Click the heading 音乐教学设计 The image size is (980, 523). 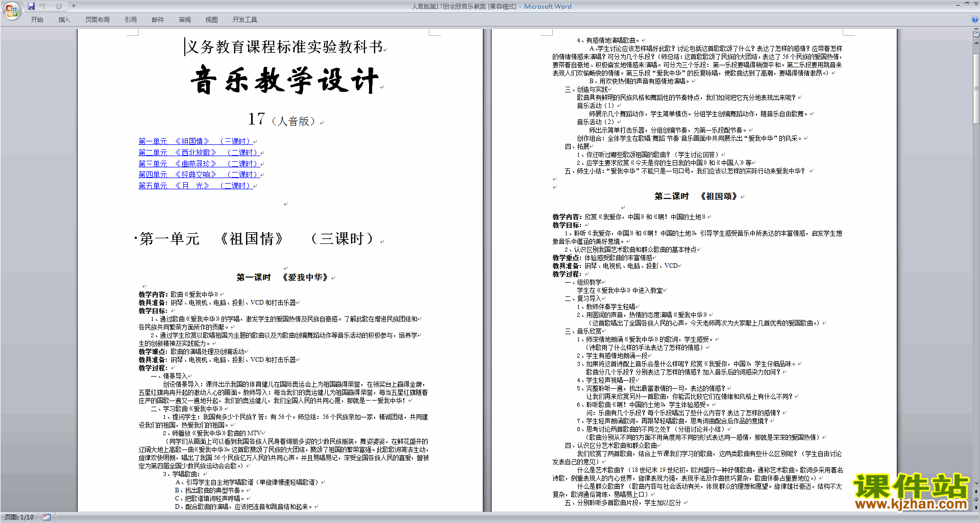click(285, 81)
